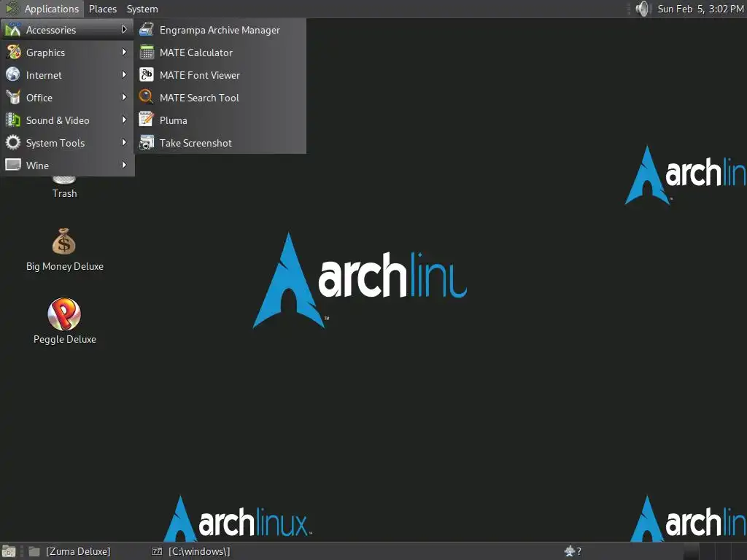This screenshot has width=747, height=560.
Task: Click the Internet globe icon
Action: click(13, 74)
